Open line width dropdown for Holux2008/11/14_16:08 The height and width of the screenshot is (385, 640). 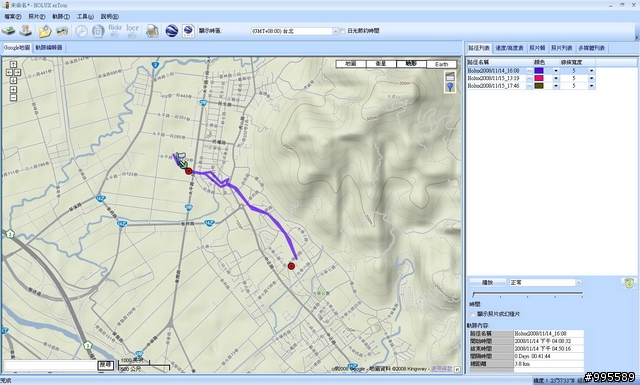click(591, 71)
